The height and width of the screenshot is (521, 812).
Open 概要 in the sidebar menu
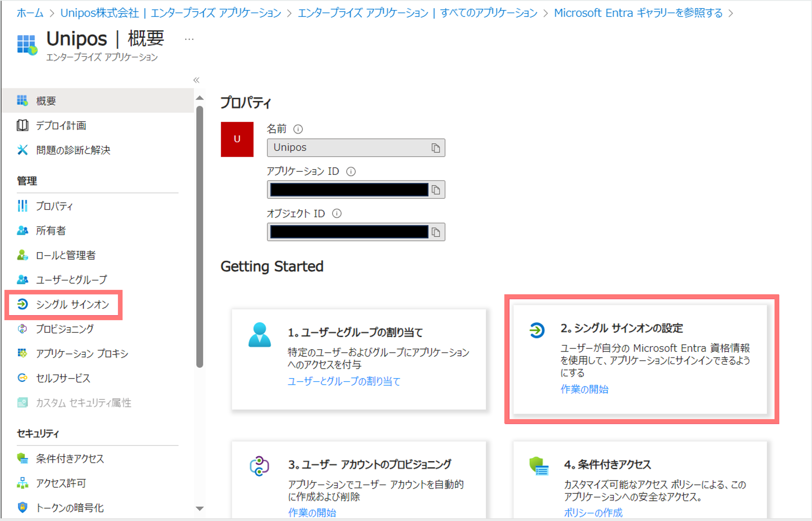pos(97,100)
